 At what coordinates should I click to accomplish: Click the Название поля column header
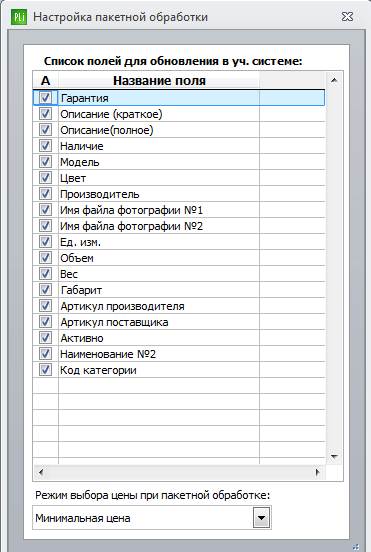click(x=159, y=81)
